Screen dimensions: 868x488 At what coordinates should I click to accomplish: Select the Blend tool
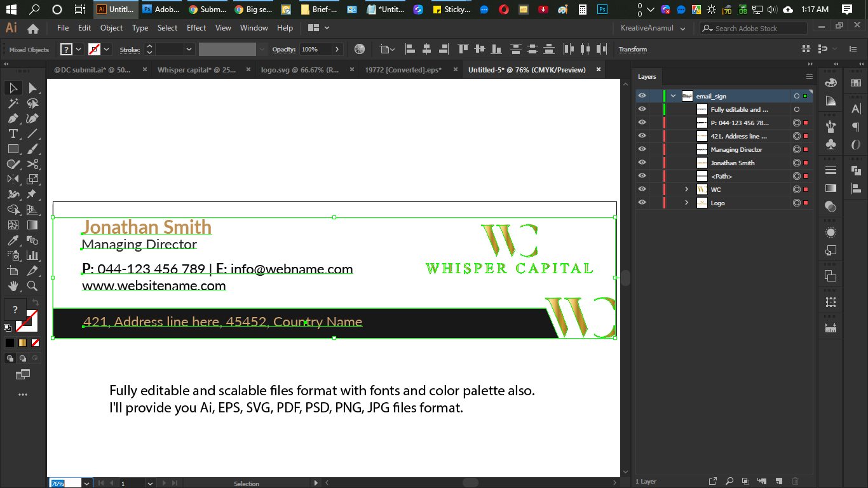[x=32, y=240]
